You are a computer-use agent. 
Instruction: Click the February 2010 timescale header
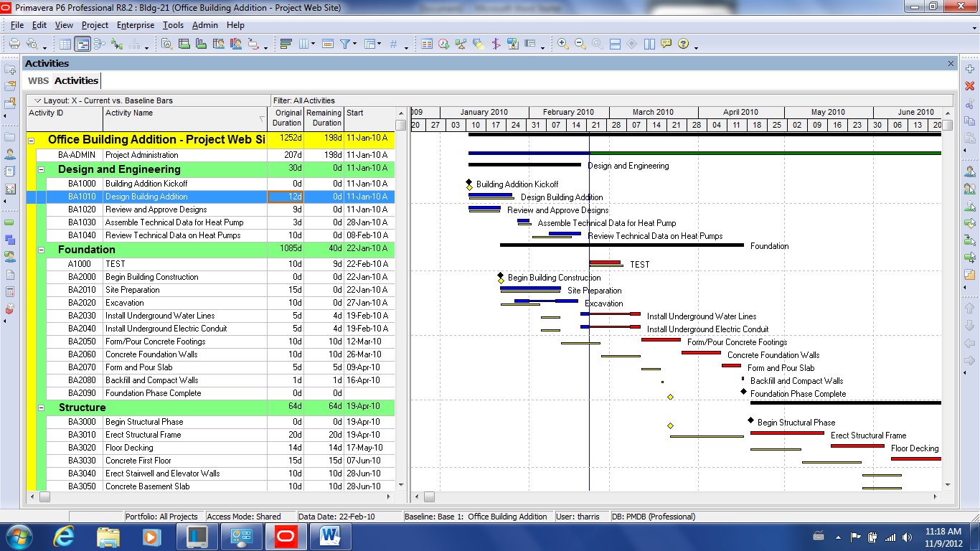coord(569,112)
